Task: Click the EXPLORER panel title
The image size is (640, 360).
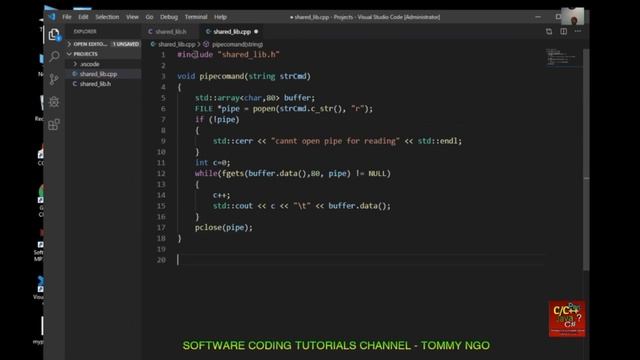Action: click(85, 31)
